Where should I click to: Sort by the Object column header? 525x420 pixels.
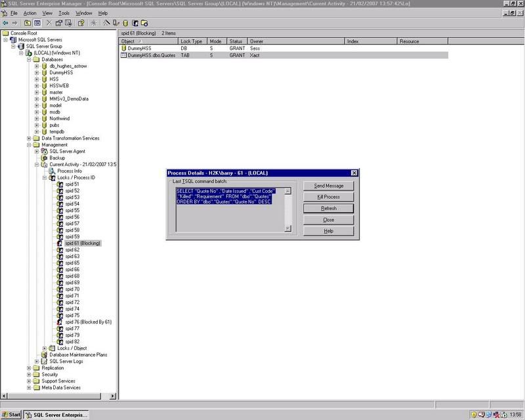click(149, 41)
